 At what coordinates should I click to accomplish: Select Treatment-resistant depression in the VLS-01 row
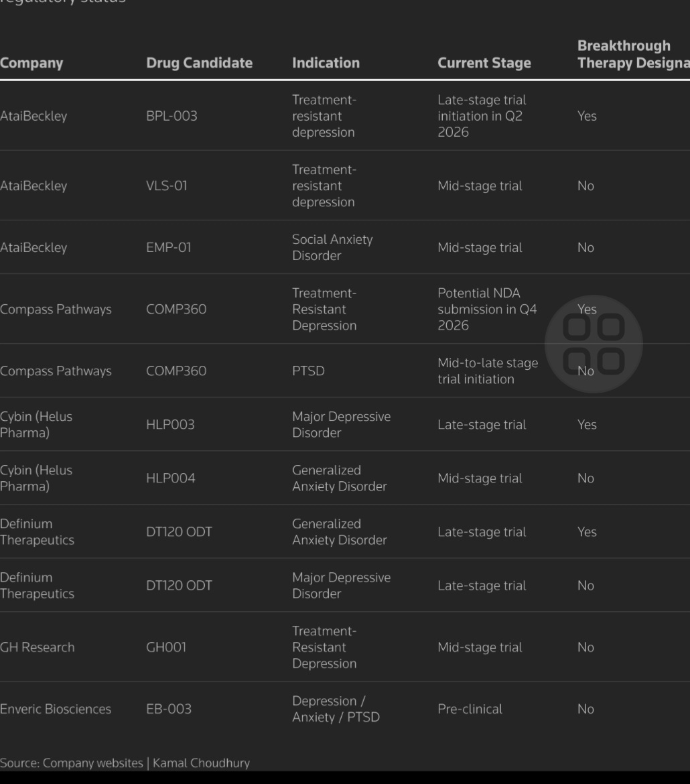(324, 186)
